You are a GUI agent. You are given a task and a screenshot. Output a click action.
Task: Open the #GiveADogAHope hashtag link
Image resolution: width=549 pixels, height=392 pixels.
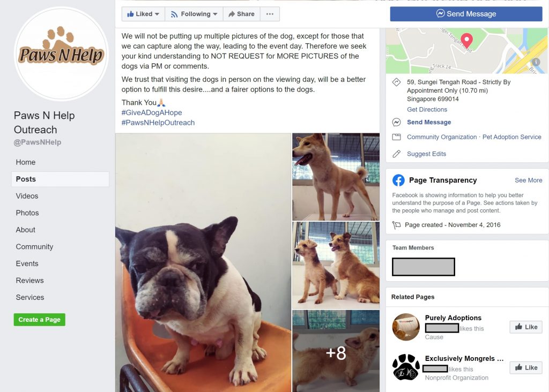click(152, 112)
